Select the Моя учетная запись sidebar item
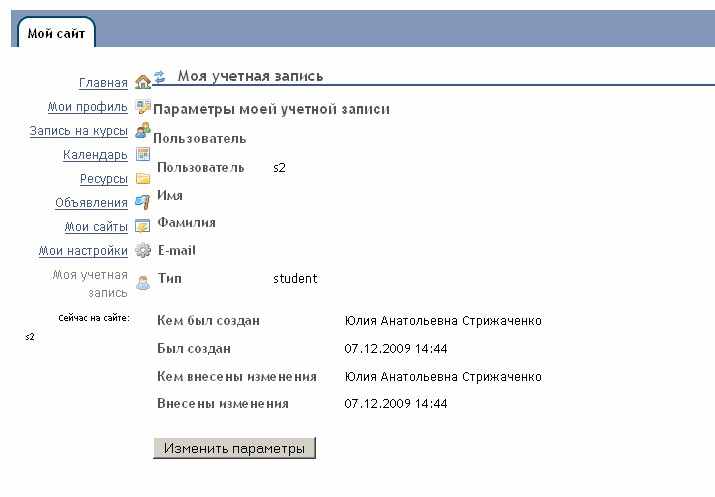This screenshot has height=497, width=715. coord(90,284)
